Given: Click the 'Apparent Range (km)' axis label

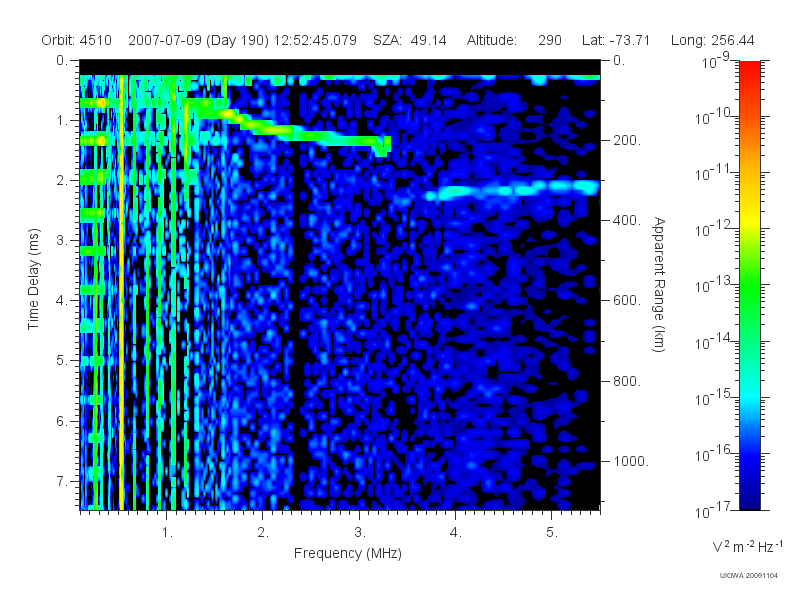Looking at the screenshot, I should click(x=659, y=285).
